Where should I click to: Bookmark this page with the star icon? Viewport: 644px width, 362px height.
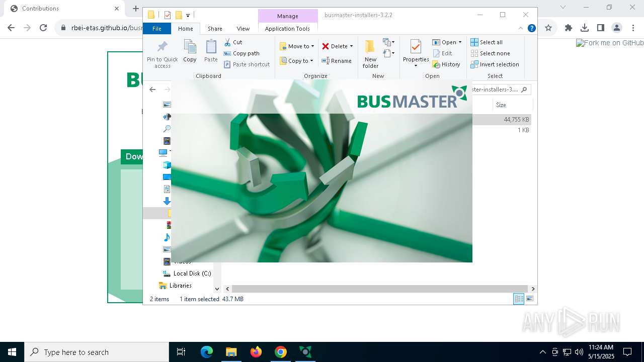click(x=548, y=28)
